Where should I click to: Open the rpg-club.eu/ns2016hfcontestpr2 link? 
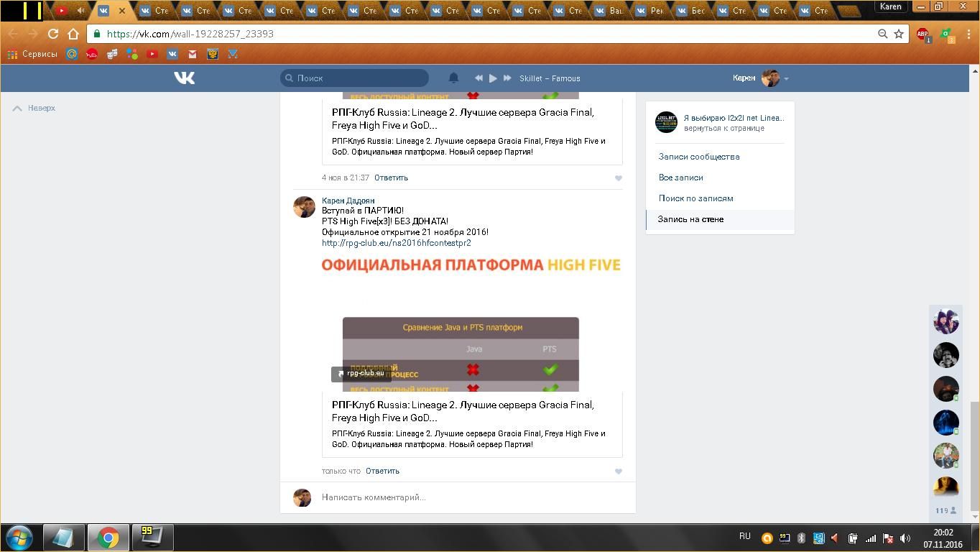tap(396, 243)
